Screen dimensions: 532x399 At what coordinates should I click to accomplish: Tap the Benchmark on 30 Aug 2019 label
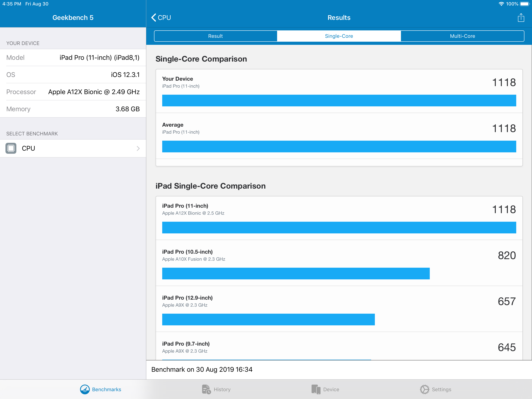point(202,369)
